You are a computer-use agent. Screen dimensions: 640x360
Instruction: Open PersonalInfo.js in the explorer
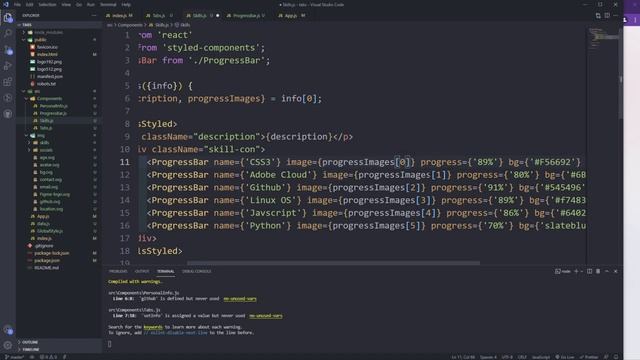point(53,106)
